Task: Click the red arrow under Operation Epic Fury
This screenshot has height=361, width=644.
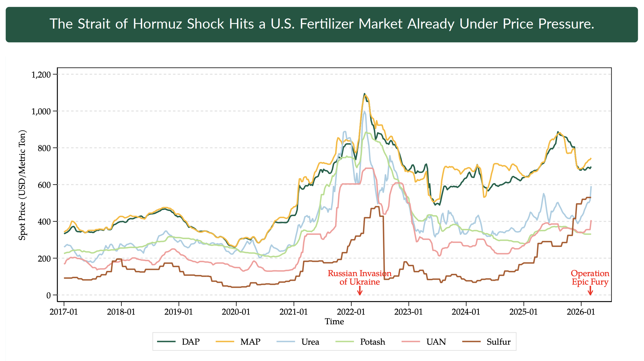Action: (590, 290)
